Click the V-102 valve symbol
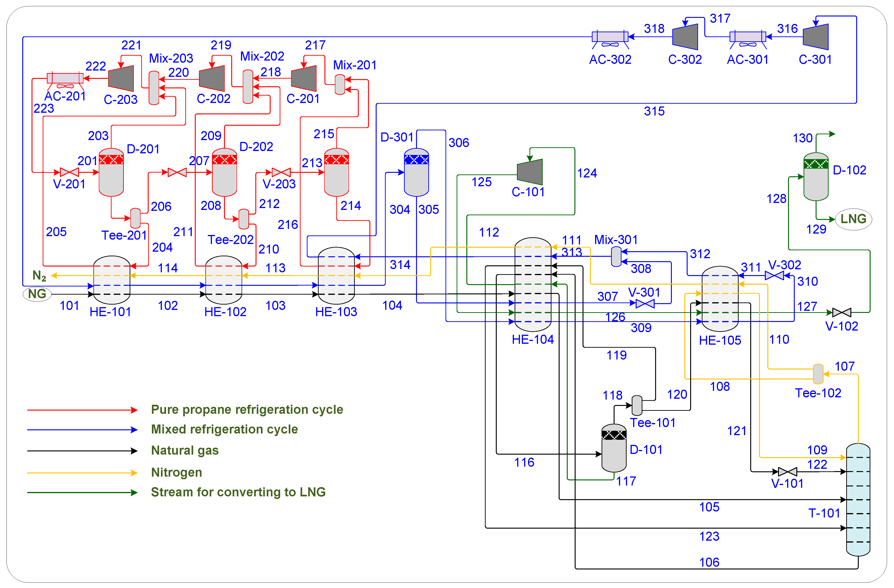 841,312
